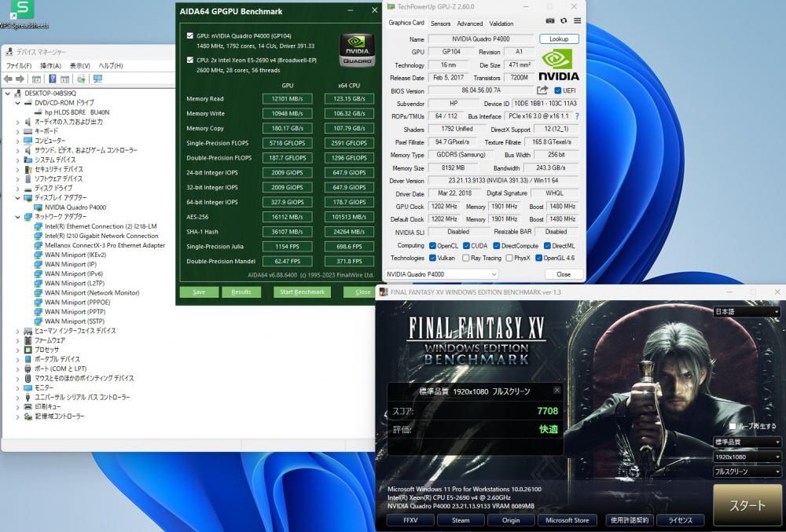This screenshot has width=786, height=532.
Task: Enable the loop playback checkbox in FFXV benchmark
Action: click(x=733, y=426)
